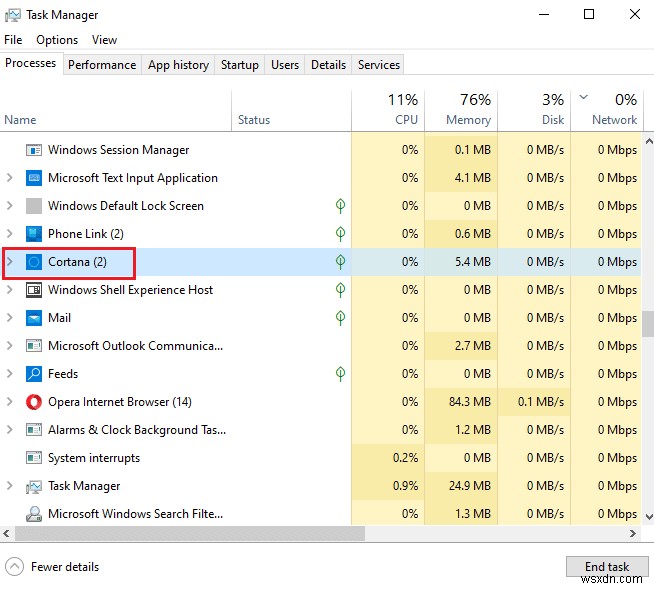Click the Cortana circle icon
This screenshot has height=589, width=654.
pos(33,262)
